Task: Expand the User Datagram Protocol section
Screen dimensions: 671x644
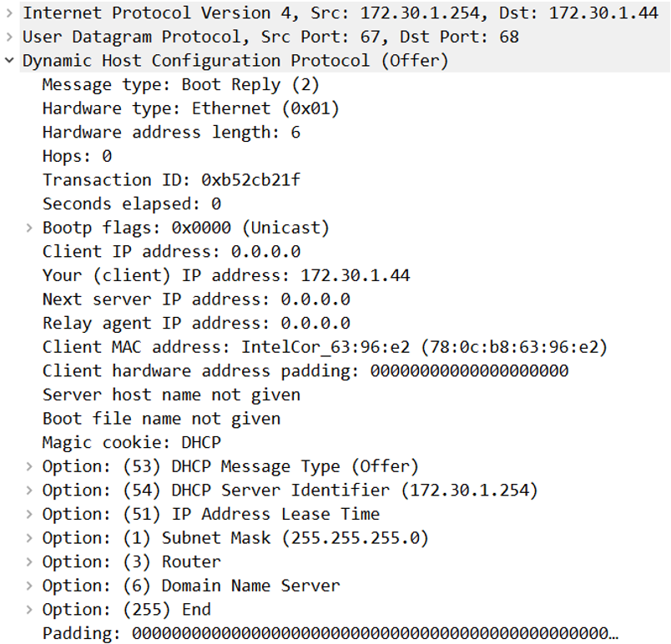Action: click(x=9, y=37)
